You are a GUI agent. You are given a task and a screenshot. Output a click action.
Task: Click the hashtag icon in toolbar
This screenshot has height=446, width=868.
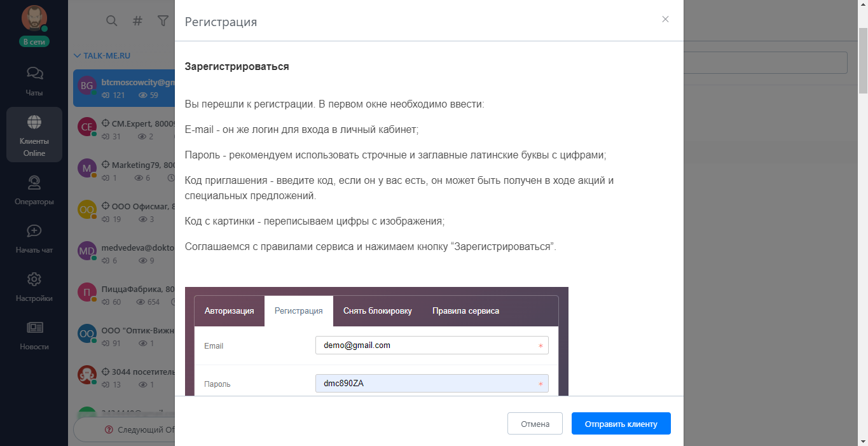click(x=137, y=21)
